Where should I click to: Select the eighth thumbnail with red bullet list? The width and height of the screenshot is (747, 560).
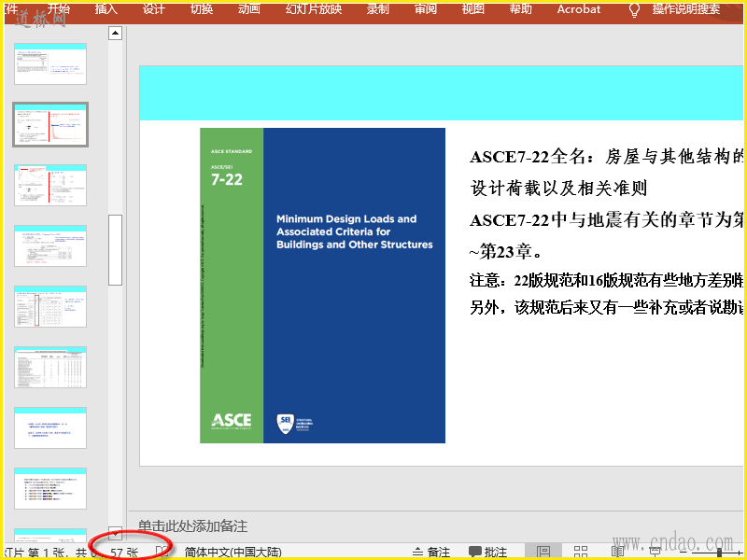tap(50, 488)
